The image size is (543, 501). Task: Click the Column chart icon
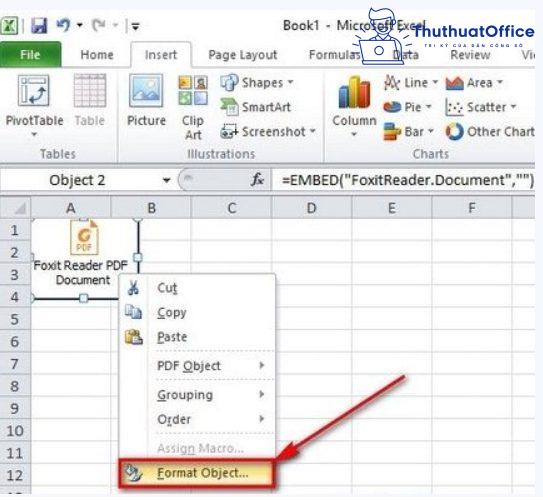coord(354,92)
